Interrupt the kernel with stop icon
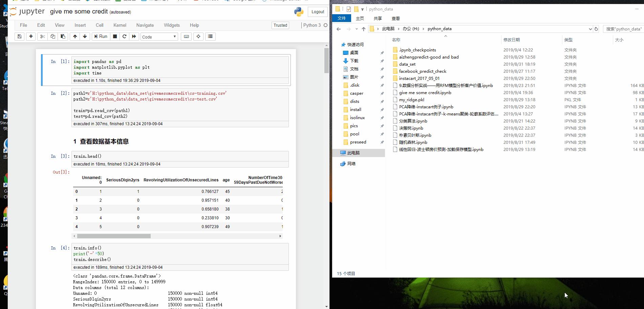 [x=115, y=37]
